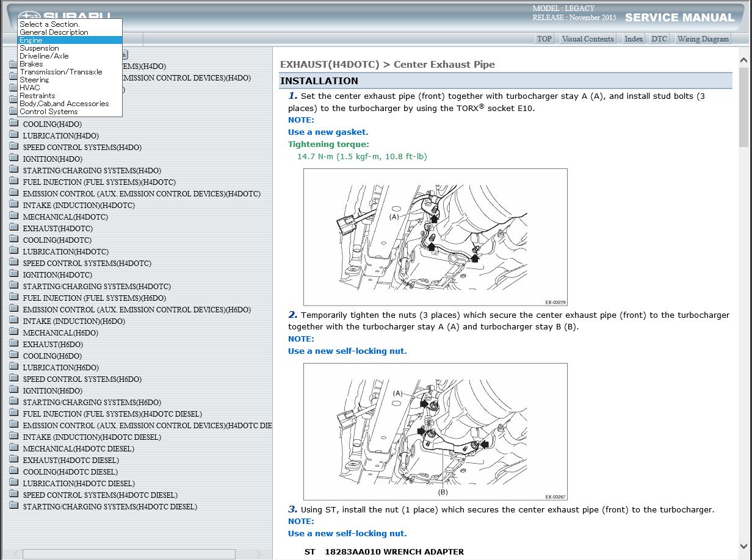Select Control Systems section option
The width and height of the screenshot is (752, 560).
pyautogui.click(x=70, y=112)
